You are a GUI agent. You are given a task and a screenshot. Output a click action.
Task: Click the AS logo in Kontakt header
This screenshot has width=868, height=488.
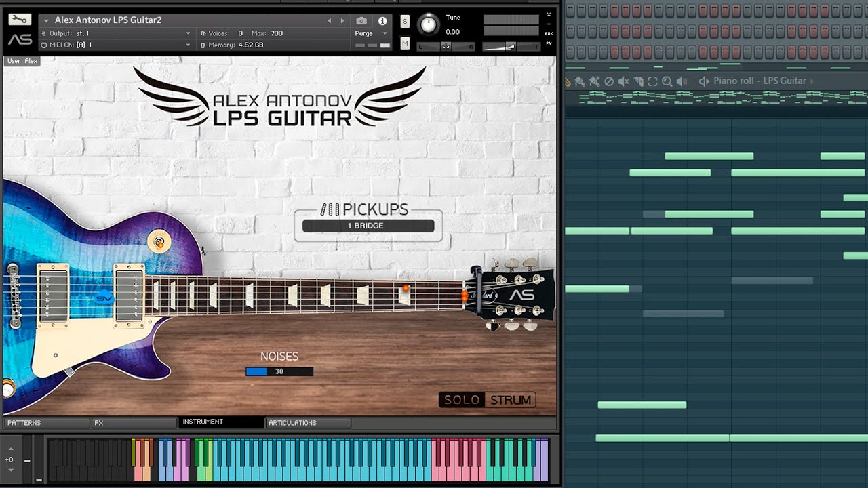click(x=20, y=39)
